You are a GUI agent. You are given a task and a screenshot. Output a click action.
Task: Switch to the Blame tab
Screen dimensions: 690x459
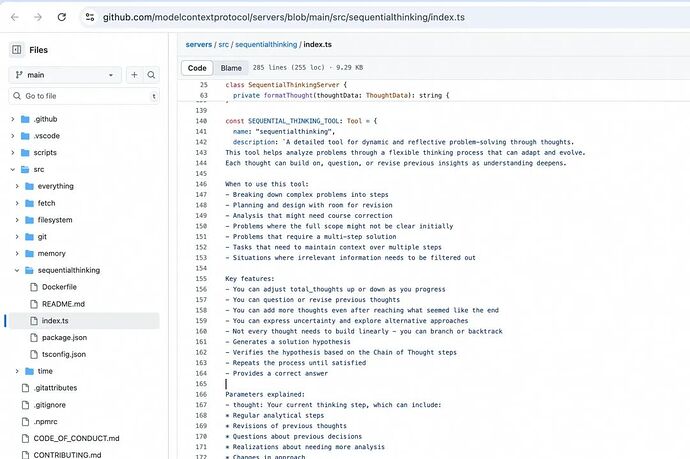(230, 68)
